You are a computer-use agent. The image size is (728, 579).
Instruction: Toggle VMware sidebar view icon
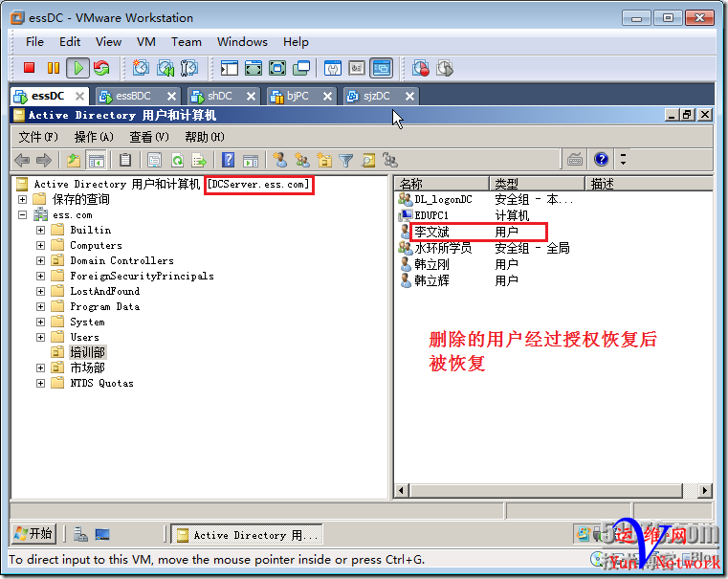pyautogui.click(x=229, y=68)
